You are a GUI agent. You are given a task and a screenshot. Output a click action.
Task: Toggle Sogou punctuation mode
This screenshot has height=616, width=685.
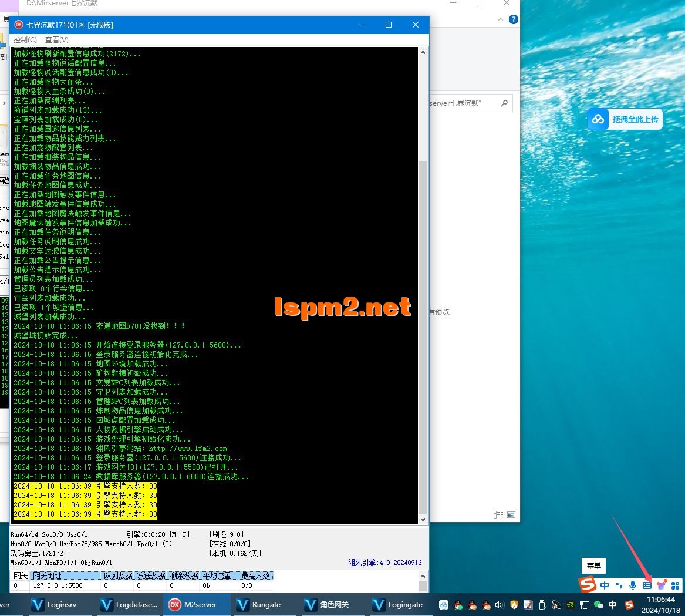coord(619,585)
